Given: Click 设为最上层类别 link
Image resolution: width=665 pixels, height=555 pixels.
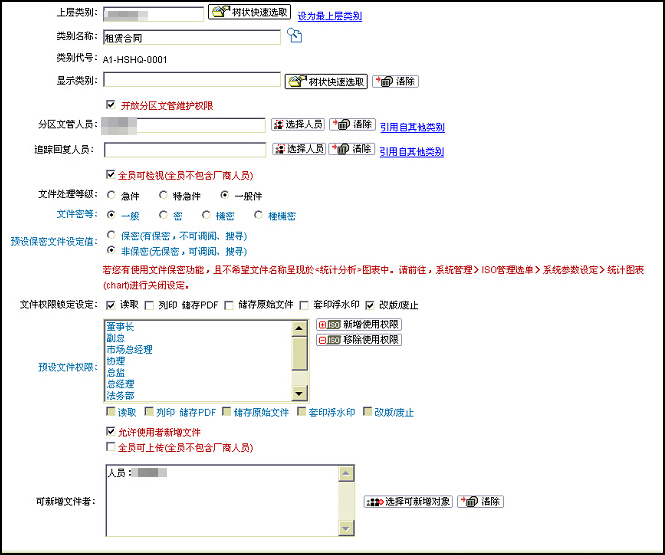Looking at the screenshot, I should click(x=330, y=17).
